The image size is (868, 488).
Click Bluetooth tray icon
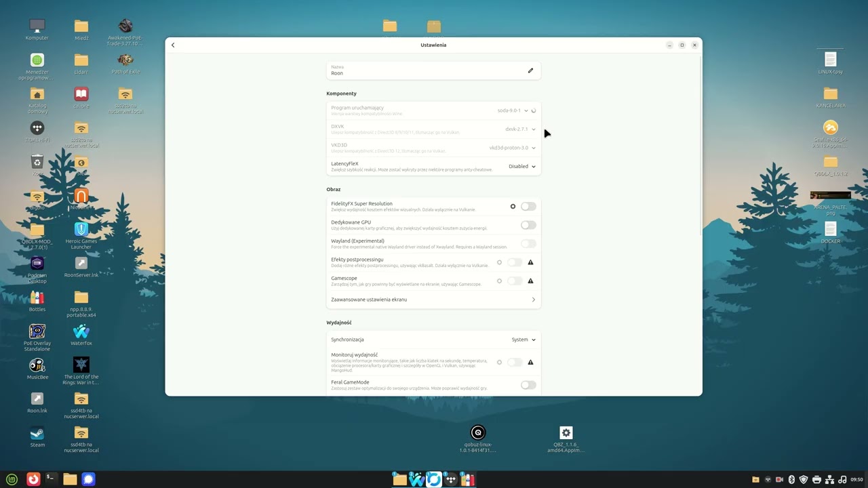(x=791, y=479)
